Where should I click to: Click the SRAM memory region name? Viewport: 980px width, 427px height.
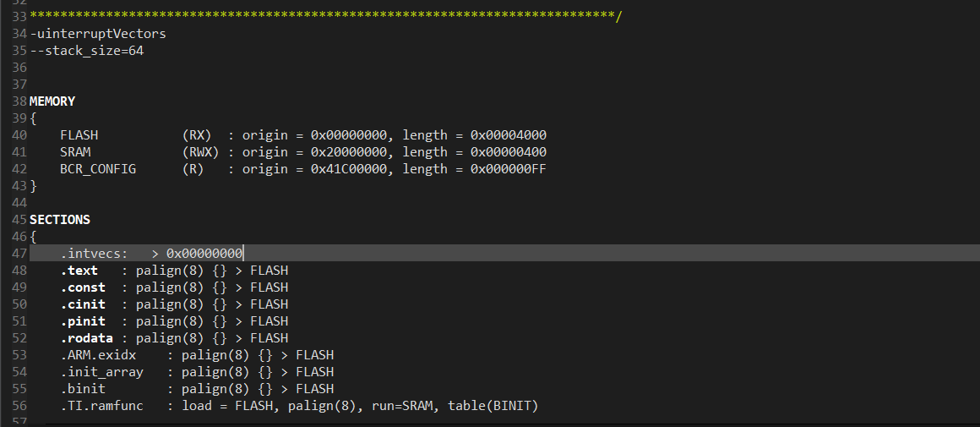pos(76,152)
